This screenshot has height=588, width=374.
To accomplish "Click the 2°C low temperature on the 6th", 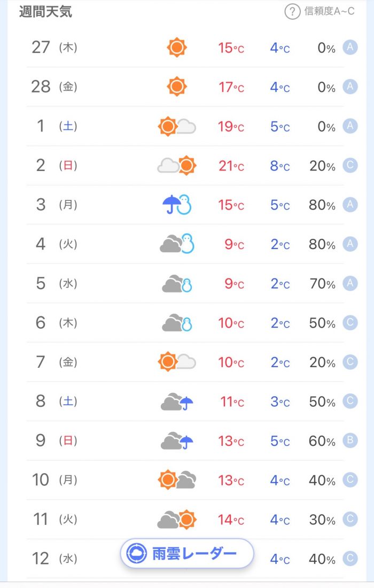I will click(x=280, y=323).
